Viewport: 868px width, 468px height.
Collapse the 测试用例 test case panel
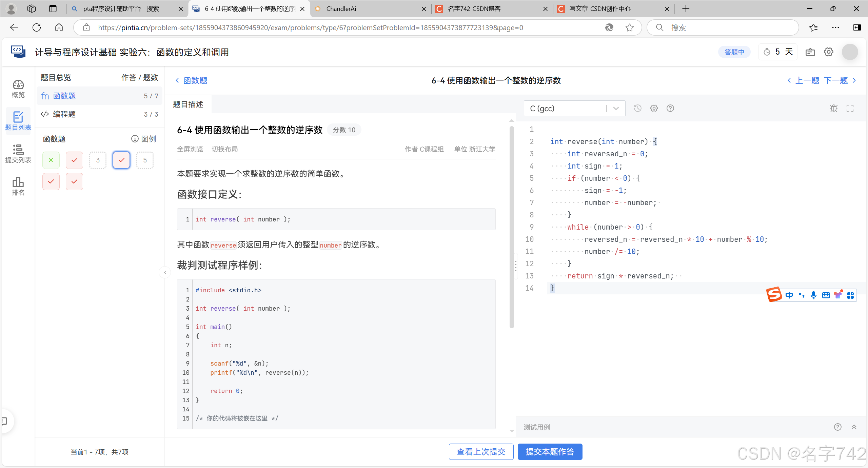(854, 427)
